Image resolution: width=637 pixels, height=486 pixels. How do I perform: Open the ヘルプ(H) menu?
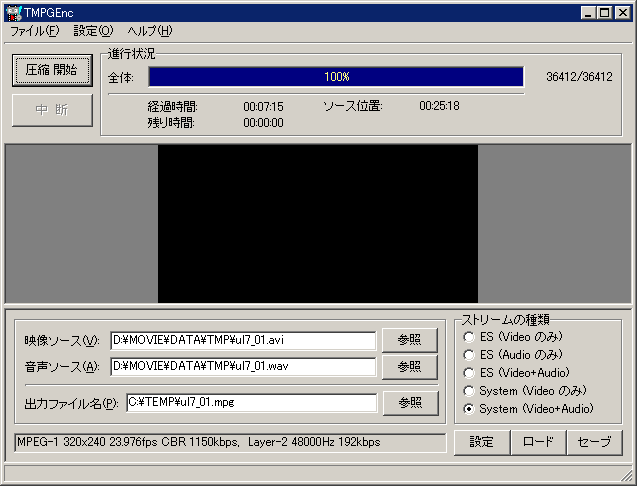pos(150,31)
